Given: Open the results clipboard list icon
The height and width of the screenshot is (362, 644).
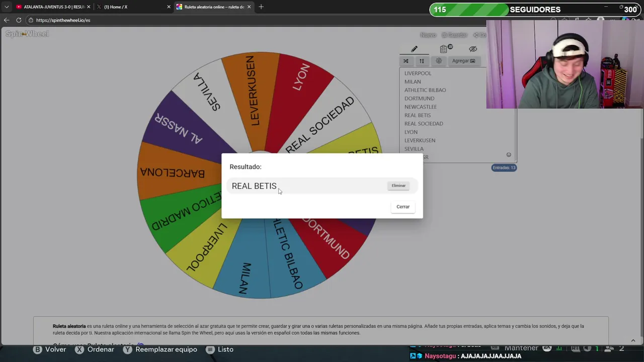Looking at the screenshot, I should [444, 49].
